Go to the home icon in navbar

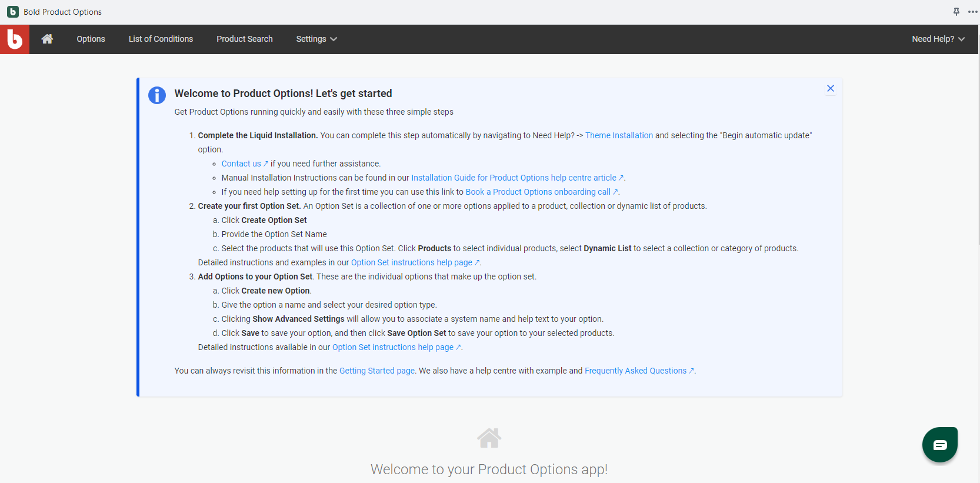(47, 39)
